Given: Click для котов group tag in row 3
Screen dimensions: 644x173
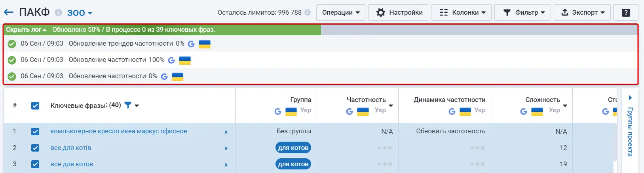Looking at the screenshot, I should tap(293, 164).
